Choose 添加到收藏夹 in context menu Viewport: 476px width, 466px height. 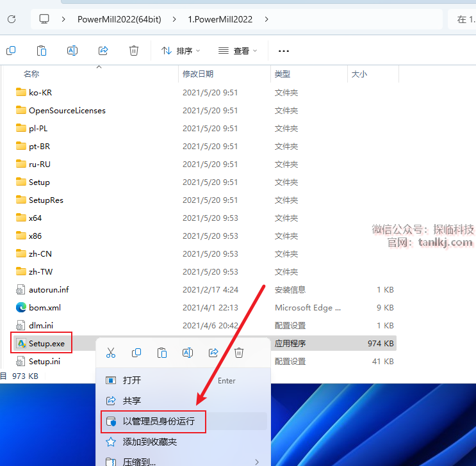tap(150, 442)
